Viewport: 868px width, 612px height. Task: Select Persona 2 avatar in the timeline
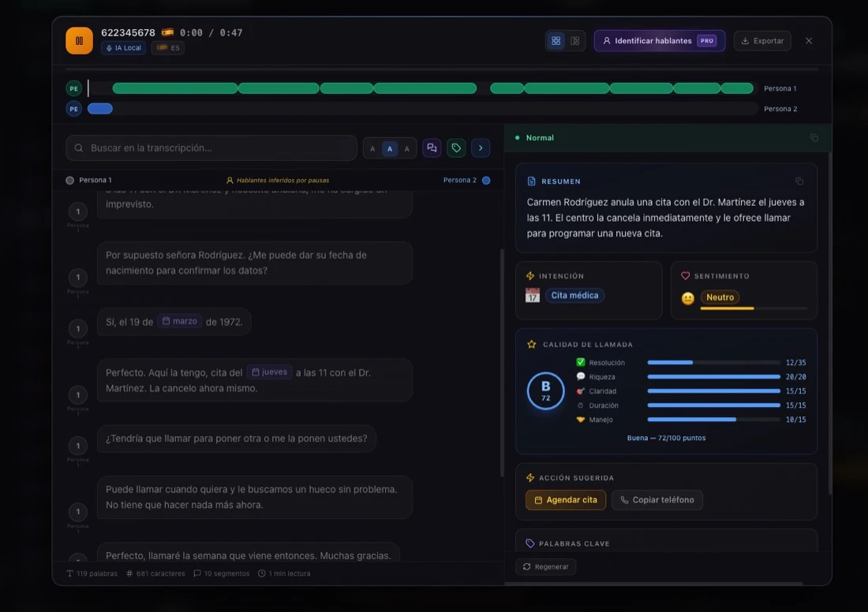coord(73,109)
